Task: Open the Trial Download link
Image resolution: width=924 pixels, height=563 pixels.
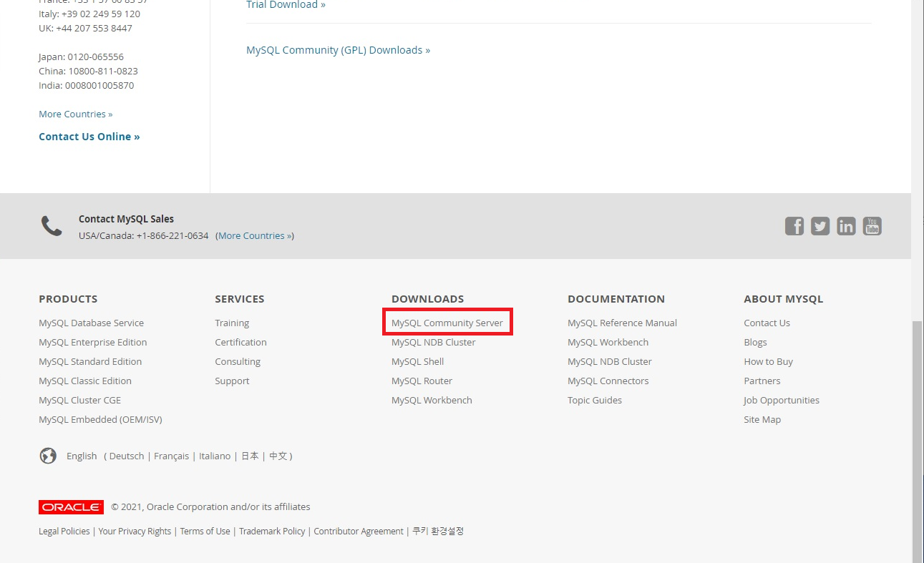Action: click(286, 5)
